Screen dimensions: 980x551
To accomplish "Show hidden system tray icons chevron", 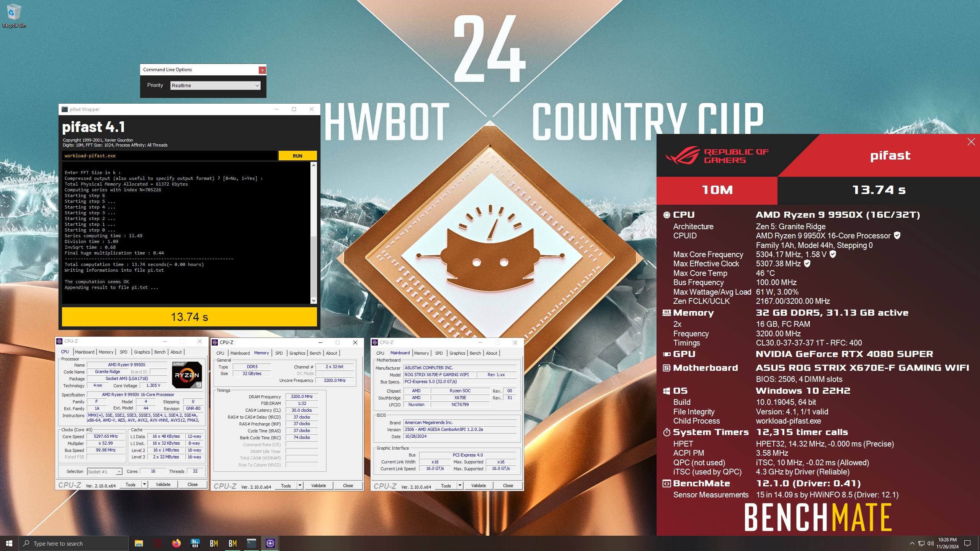I will click(x=912, y=543).
